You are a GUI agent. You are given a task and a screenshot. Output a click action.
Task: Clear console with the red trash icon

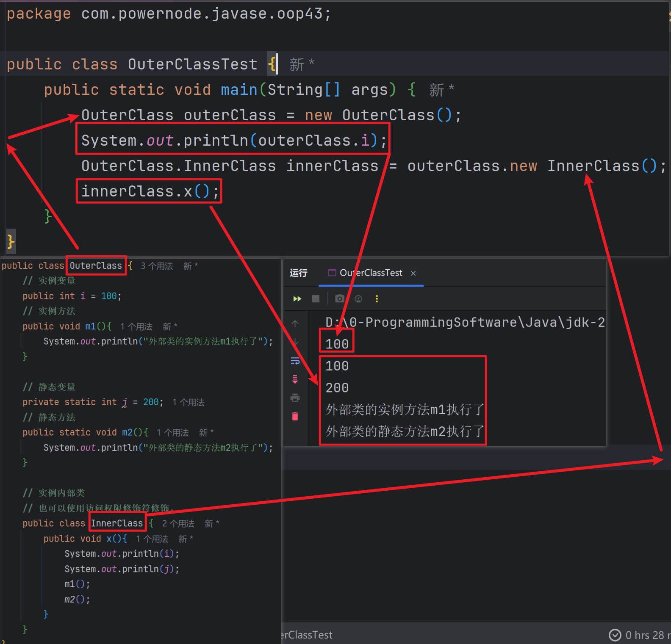[x=295, y=416]
